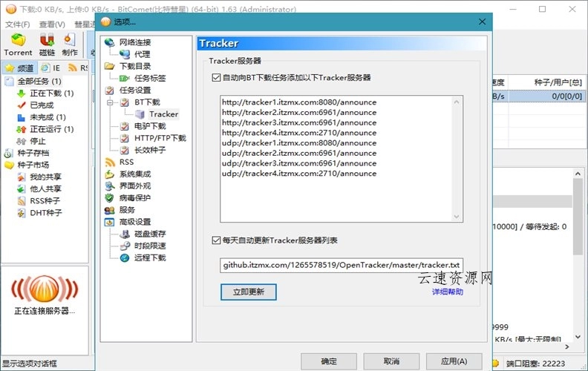Select HTTP/FTP download settings icon
Viewport: 588px width, 371px height.
[x=125, y=138]
